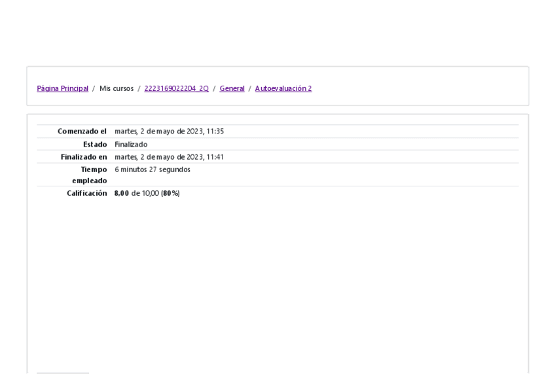Click the grade '8,00 de 10,00 (80%)'
This screenshot has height=392, width=555.
(x=147, y=193)
